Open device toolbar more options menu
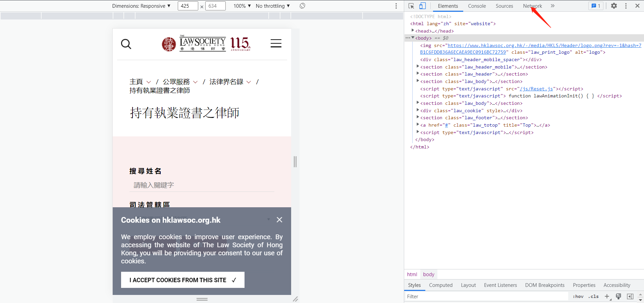 tap(396, 6)
